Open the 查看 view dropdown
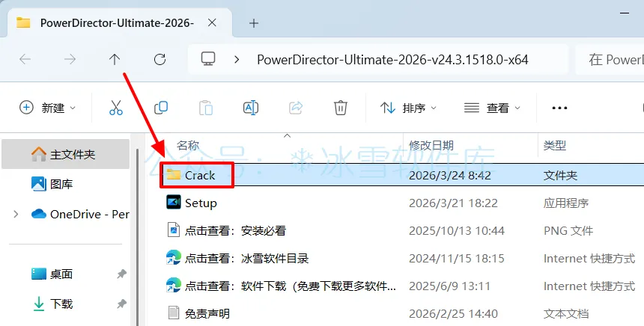Screen dimensions: 644x326 (x=493, y=108)
